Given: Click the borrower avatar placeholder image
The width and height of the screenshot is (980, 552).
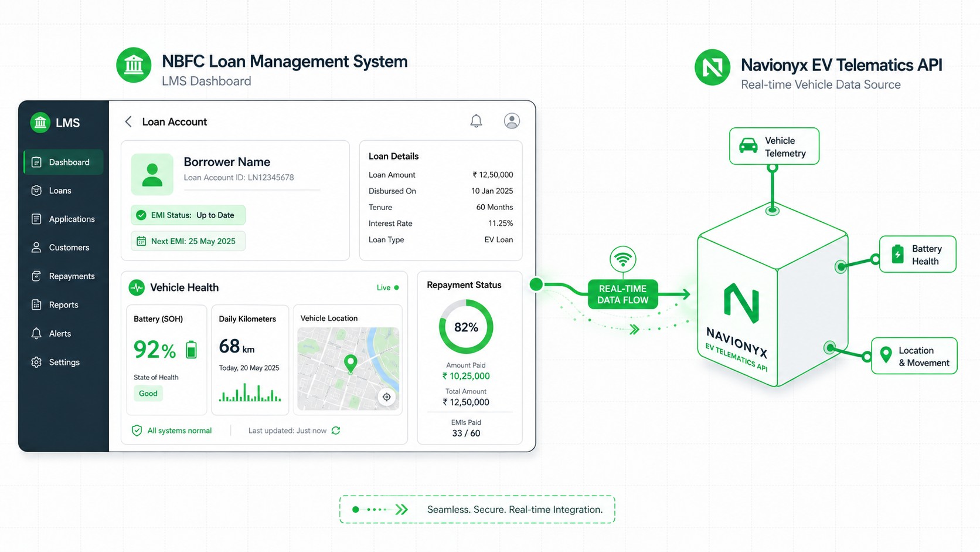Looking at the screenshot, I should [152, 174].
